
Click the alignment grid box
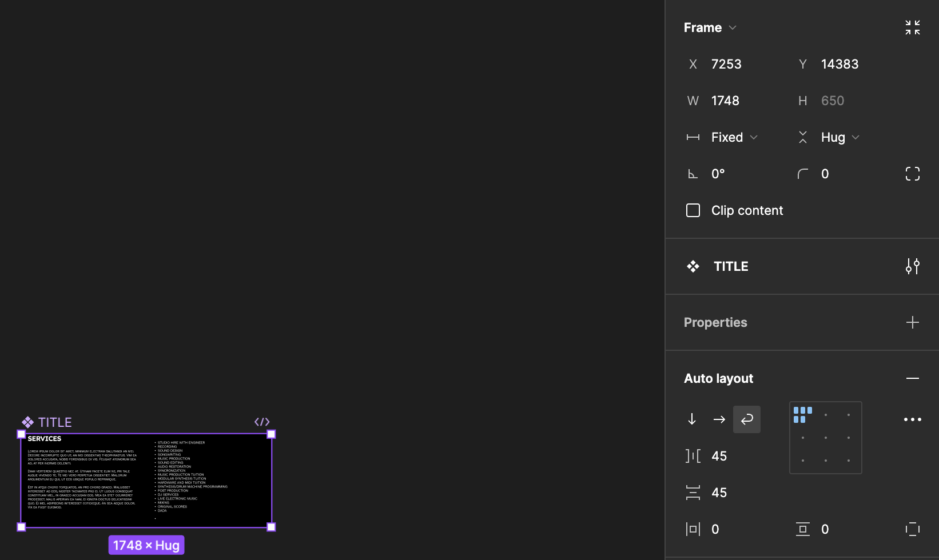coord(826,438)
